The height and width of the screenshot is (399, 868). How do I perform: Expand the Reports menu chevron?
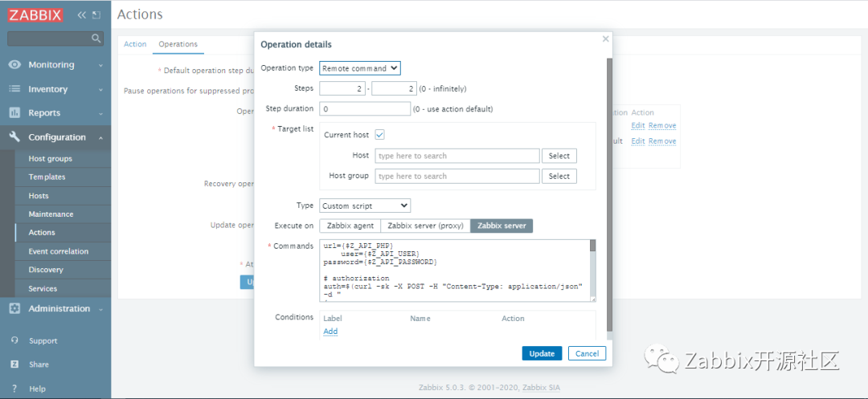click(100, 113)
